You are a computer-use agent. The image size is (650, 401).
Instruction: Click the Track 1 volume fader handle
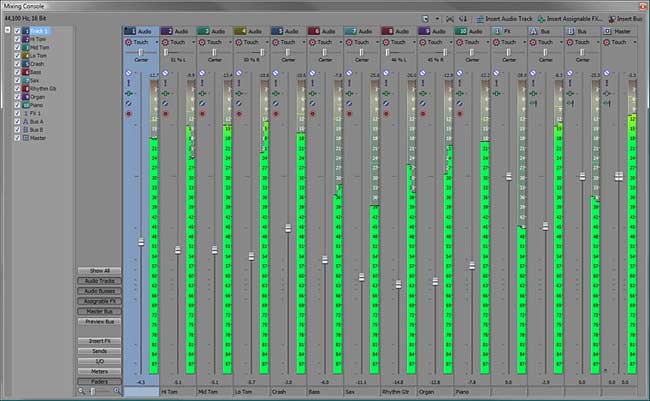[141, 242]
